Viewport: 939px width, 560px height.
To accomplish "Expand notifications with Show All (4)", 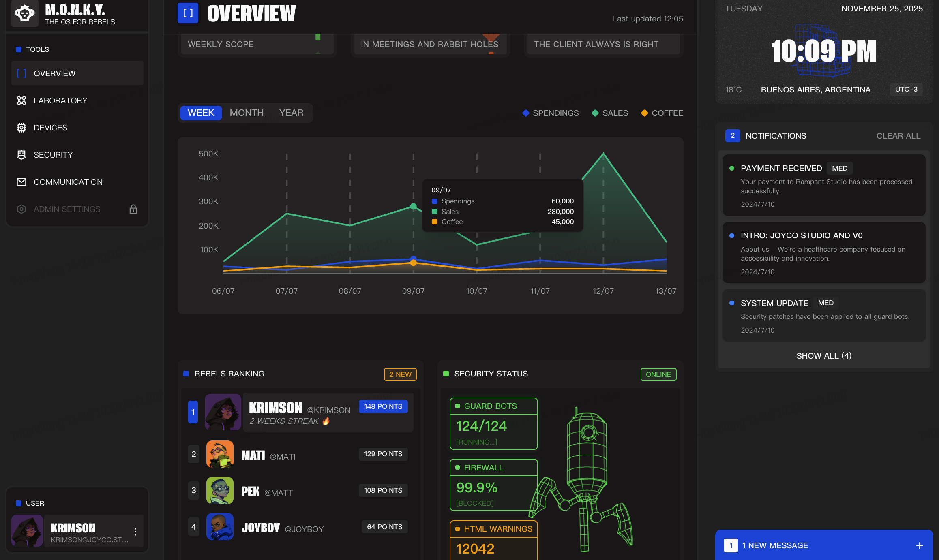I will (x=823, y=355).
